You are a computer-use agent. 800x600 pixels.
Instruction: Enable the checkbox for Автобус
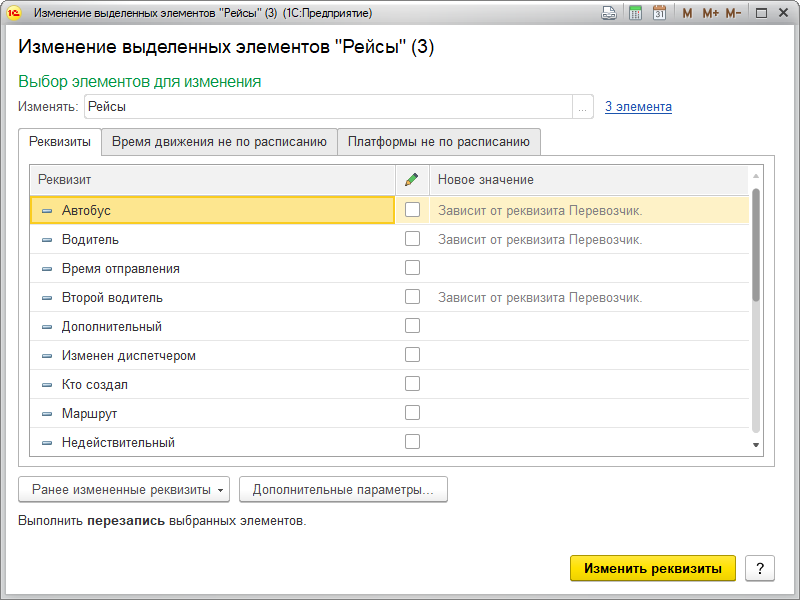tap(412, 210)
